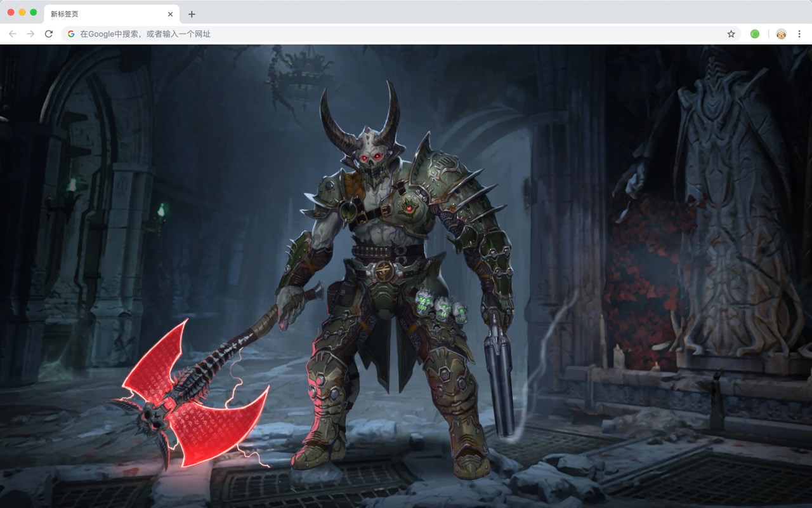Select the 新标签页 tab

(x=111, y=14)
